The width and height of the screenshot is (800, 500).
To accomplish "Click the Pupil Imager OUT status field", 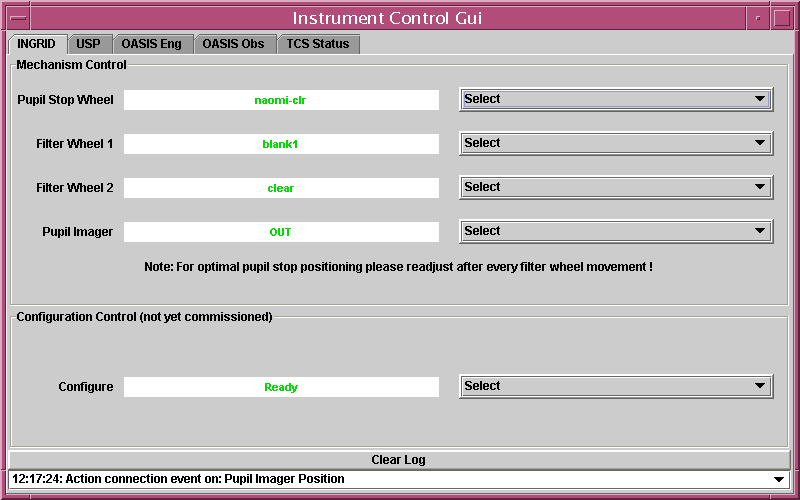I will click(x=281, y=232).
